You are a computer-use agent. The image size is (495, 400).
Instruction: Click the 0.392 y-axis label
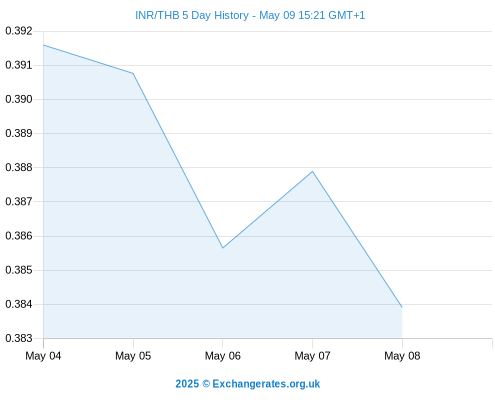tap(19, 31)
